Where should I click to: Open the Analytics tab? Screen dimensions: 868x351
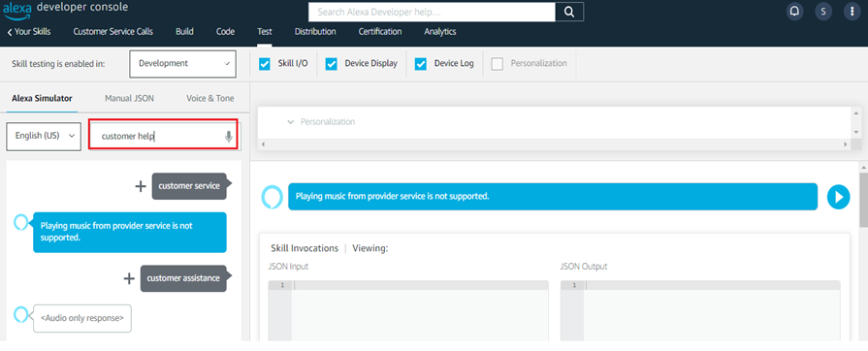[440, 32]
